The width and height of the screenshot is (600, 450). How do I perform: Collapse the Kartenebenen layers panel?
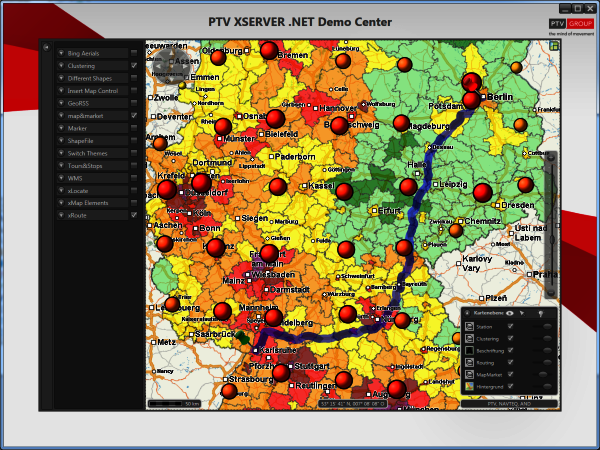coord(467,313)
